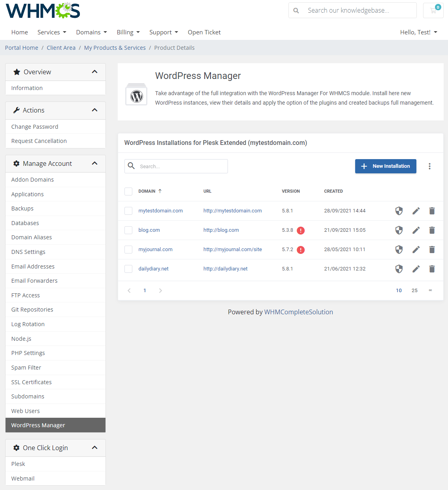This screenshot has width=448, height=490.
Task: Click red warning icon next to version 5.3.8
Action: click(x=301, y=231)
